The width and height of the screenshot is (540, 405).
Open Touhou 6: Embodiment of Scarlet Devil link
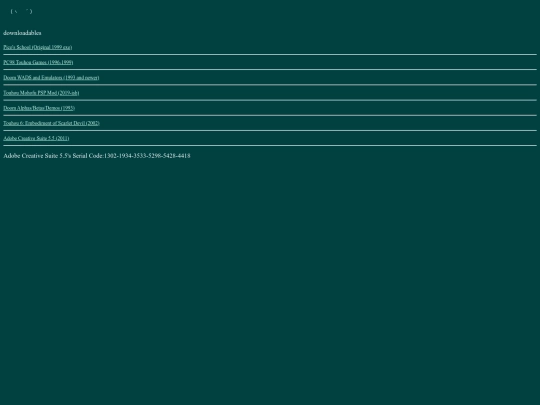click(51, 123)
